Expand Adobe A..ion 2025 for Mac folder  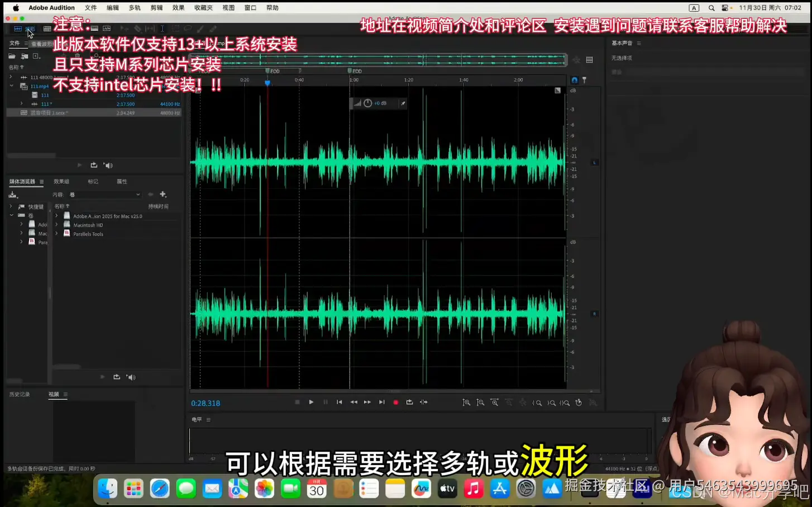[56, 216]
